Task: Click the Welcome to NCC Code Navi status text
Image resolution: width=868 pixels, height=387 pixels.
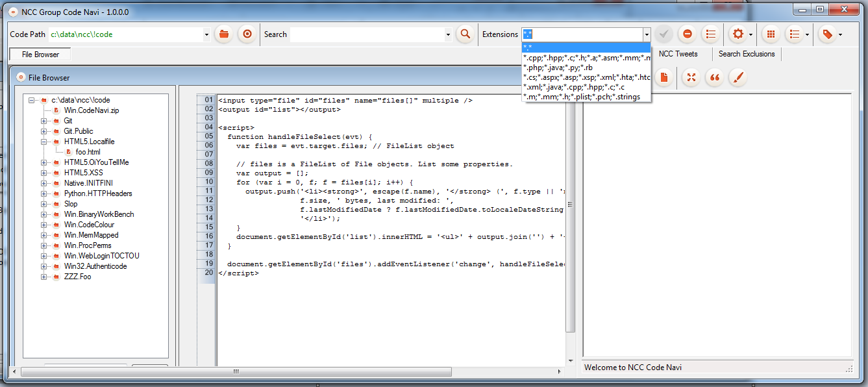Action: tap(633, 368)
